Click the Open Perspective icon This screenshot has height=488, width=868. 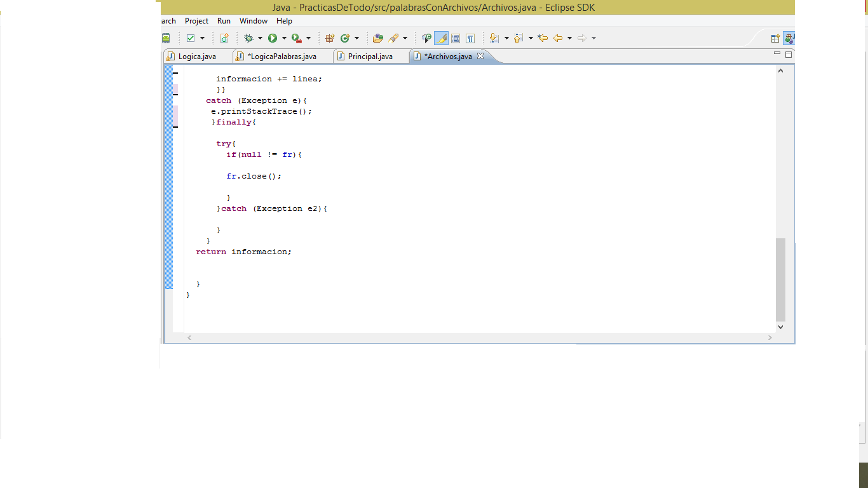775,38
